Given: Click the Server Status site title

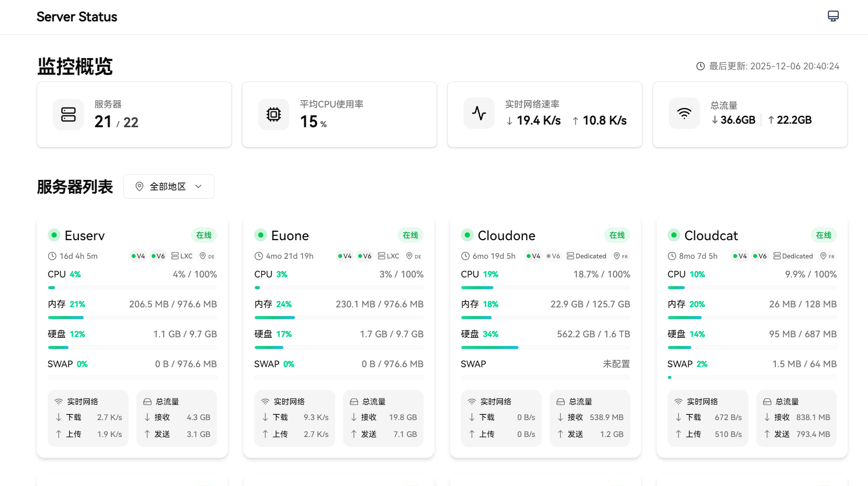Looking at the screenshot, I should (77, 17).
